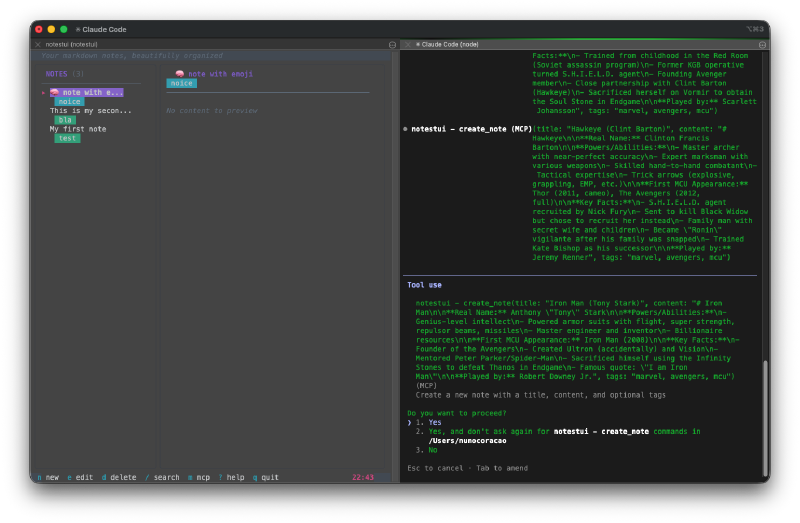Image resolution: width=800 pixels, height=523 pixels.
Task: Choose 'Yes, and don't ask again' option
Action: [x=558, y=436]
